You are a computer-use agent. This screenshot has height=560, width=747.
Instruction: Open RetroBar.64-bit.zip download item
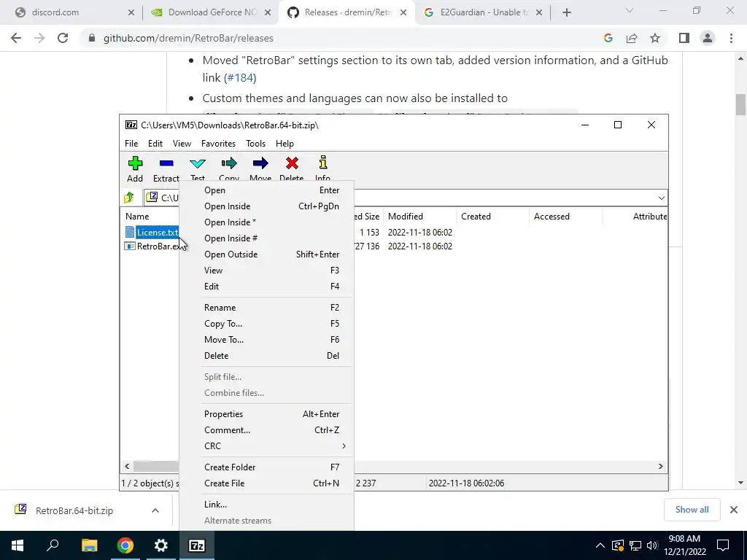[74, 510]
